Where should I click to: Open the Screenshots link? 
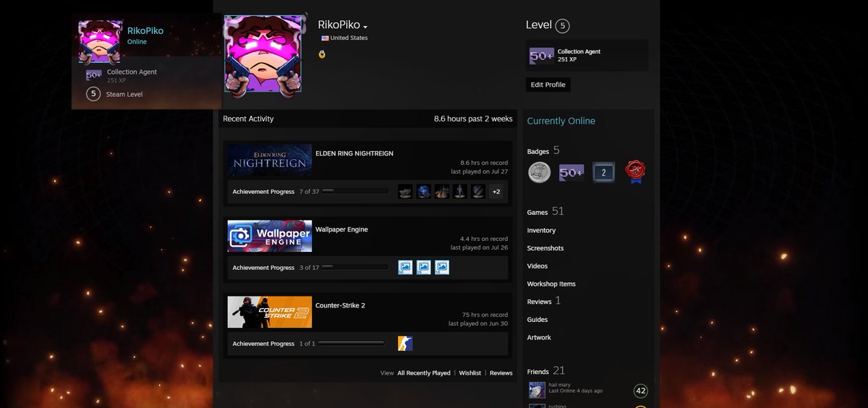tap(545, 248)
